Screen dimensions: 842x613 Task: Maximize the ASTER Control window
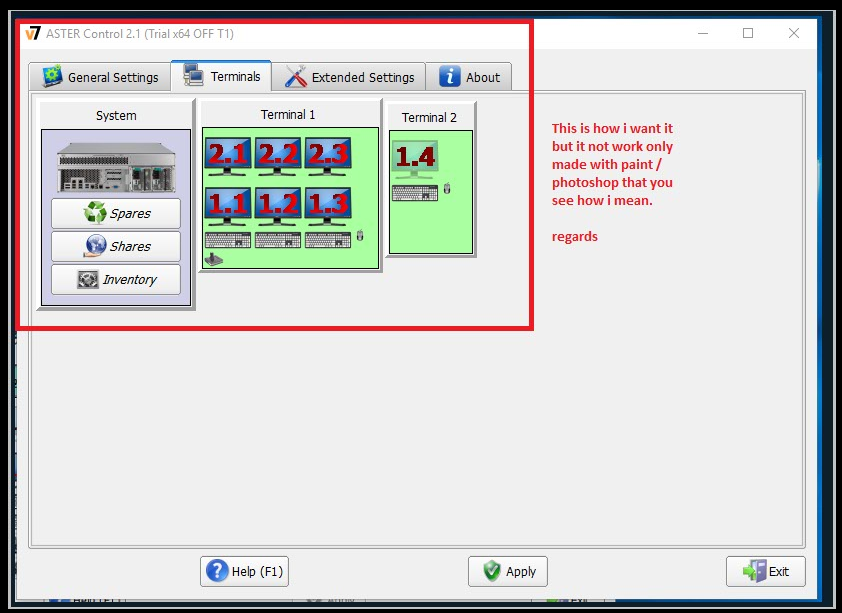click(748, 33)
